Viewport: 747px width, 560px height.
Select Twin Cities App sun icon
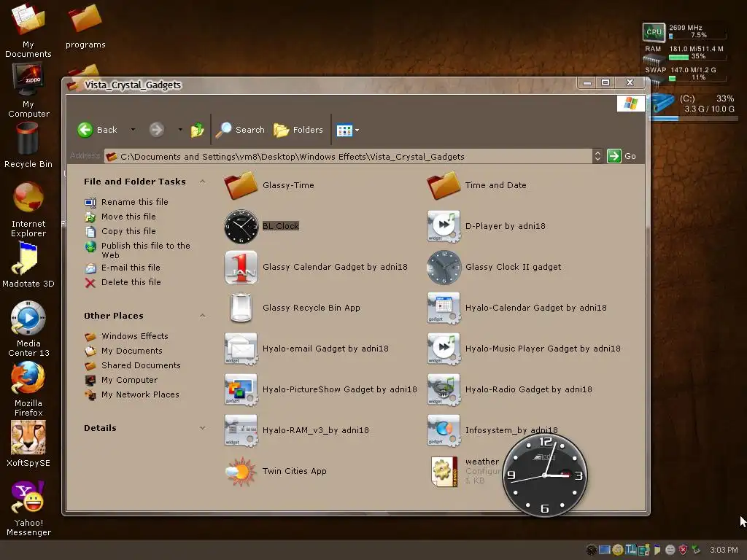pos(241,472)
